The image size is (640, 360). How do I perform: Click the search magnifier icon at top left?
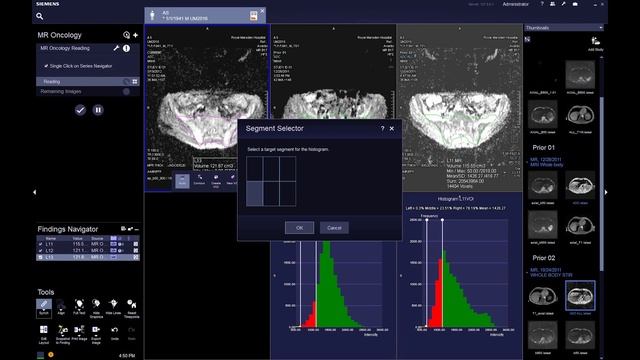point(40,16)
